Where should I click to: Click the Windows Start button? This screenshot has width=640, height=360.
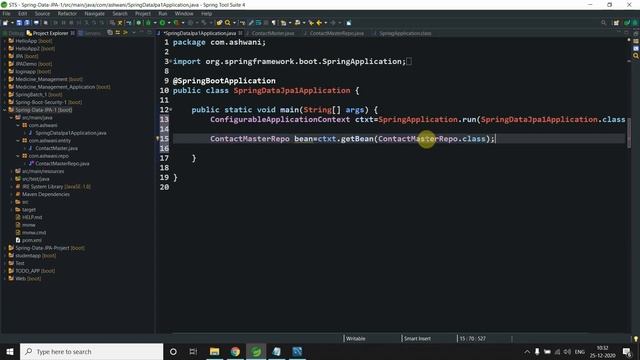(x=10, y=351)
